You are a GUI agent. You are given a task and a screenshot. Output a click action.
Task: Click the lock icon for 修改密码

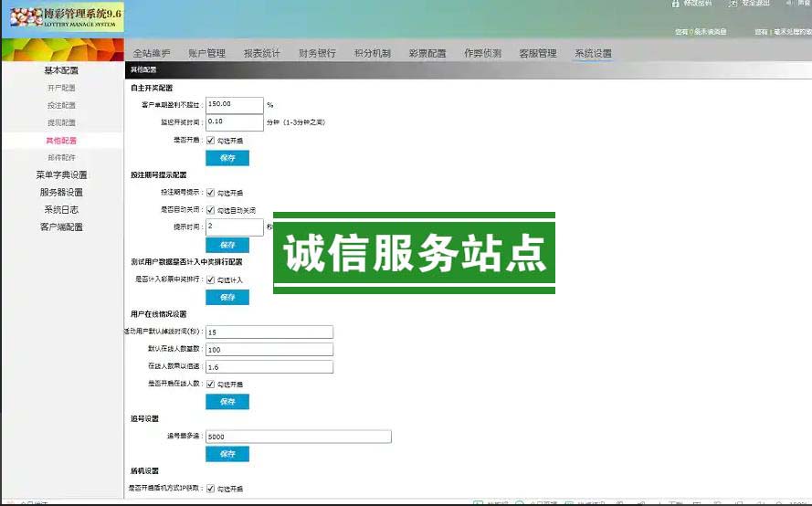click(x=676, y=4)
